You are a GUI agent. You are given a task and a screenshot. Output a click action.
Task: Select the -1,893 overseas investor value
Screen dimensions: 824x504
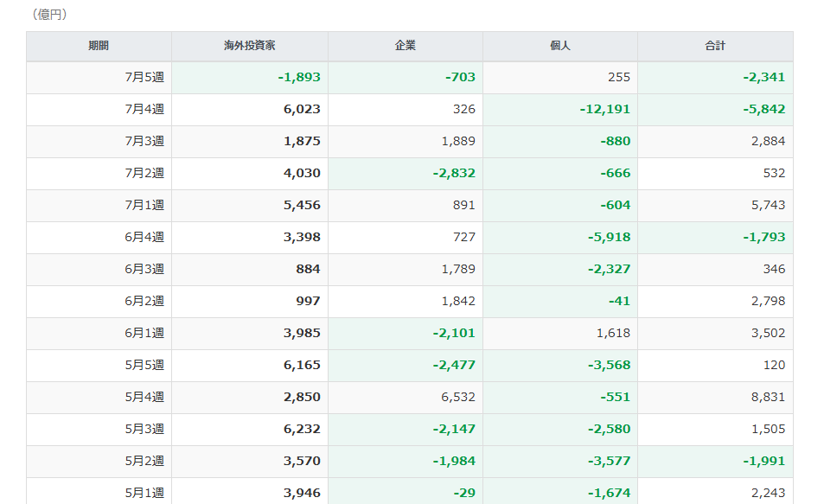click(x=299, y=77)
